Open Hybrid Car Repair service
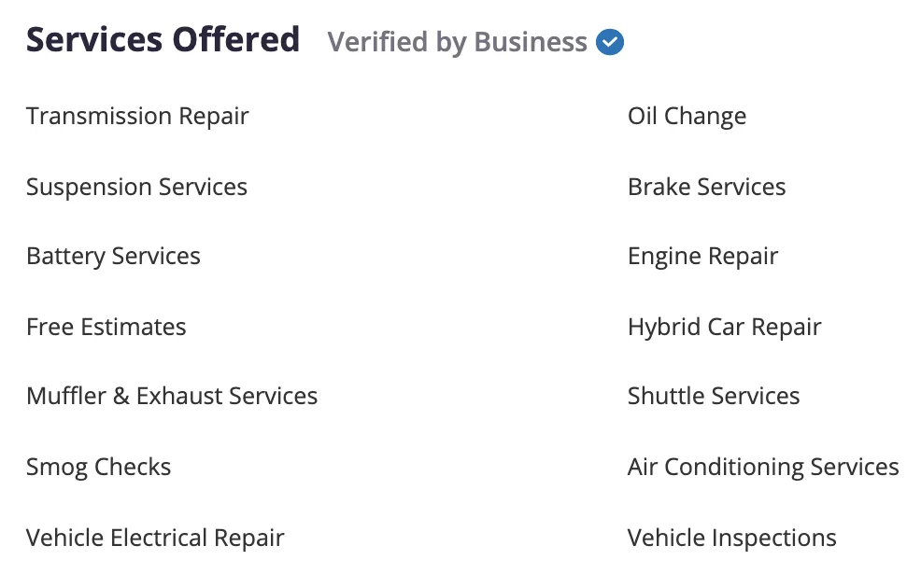 (x=724, y=327)
